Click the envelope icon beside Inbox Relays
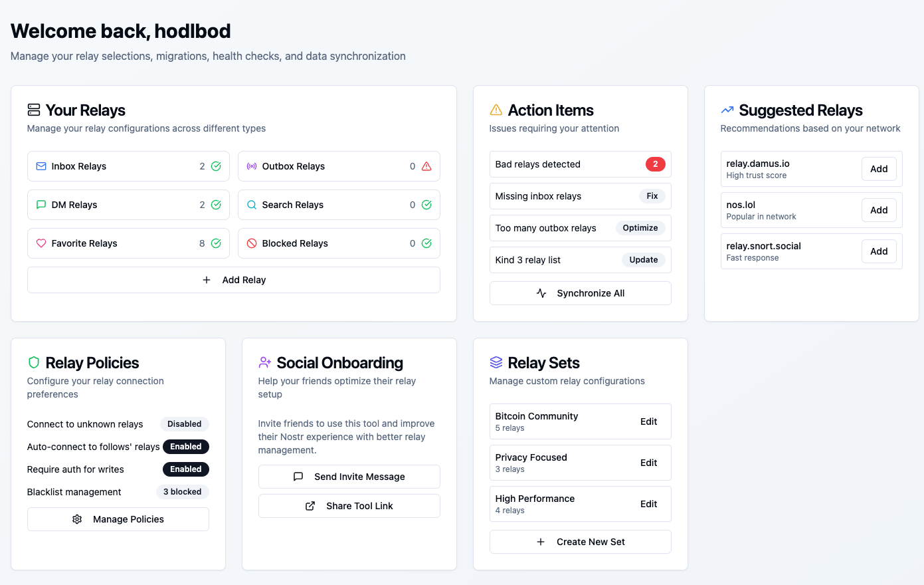This screenshot has width=924, height=585. [41, 166]
